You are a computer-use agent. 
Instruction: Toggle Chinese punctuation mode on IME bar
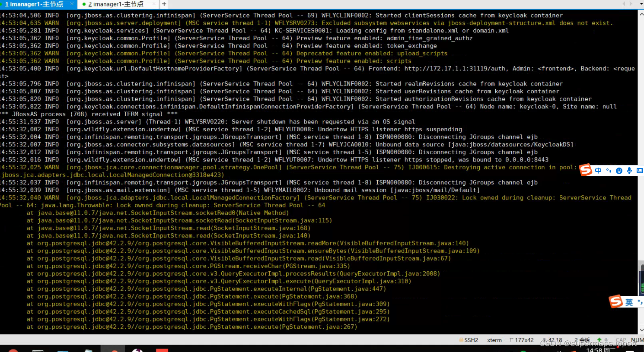tap(609, 171)
